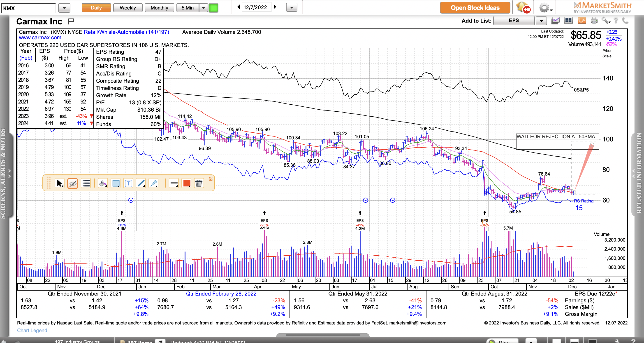Switch to Monthly chart tab
The height and width of the screenshot is (343, 644).
[160, 8]
